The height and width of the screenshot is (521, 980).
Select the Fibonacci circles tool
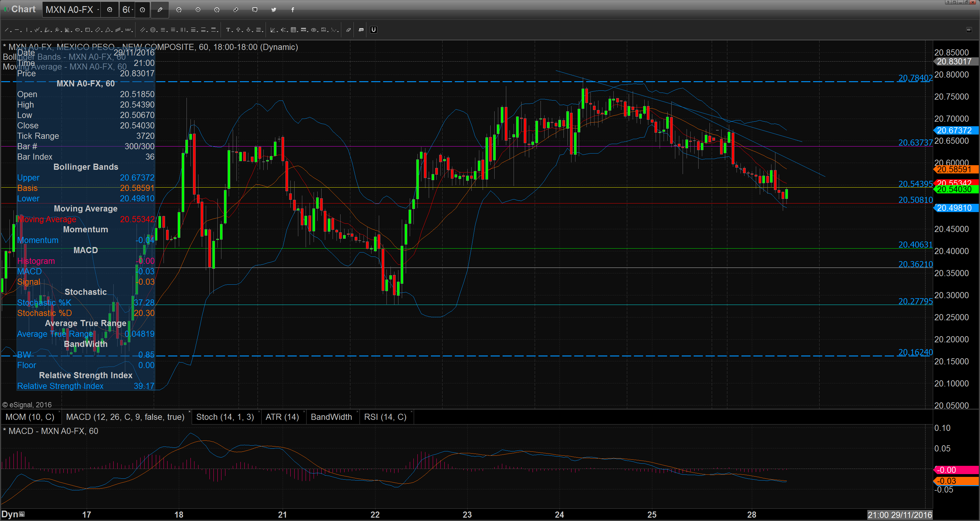(153, 30)
